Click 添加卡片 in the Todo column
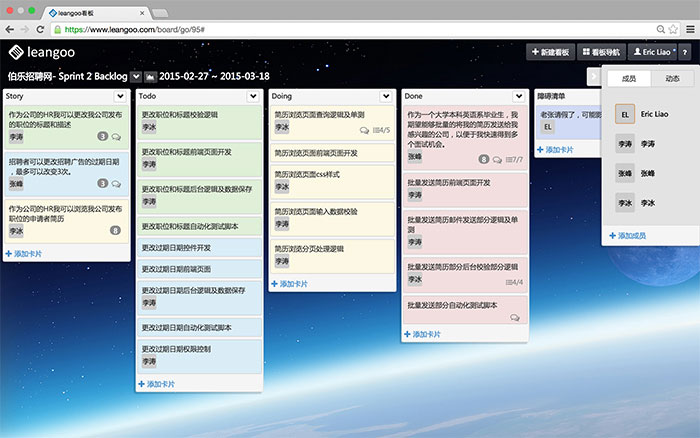Viewport: 700px width, 438px height. [x=157, y=384]
